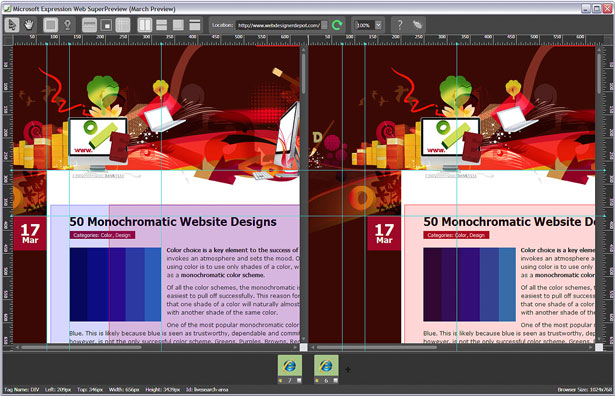
Task: Click the Categories: Color, Design tag in left pane
Action: pyautogui.click(x=102, y=235)
